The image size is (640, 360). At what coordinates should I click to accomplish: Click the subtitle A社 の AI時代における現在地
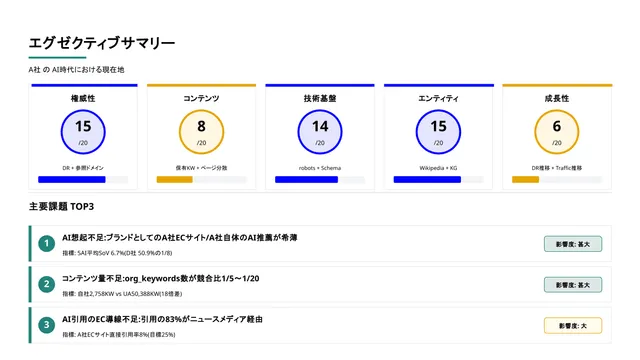point(76,70)
